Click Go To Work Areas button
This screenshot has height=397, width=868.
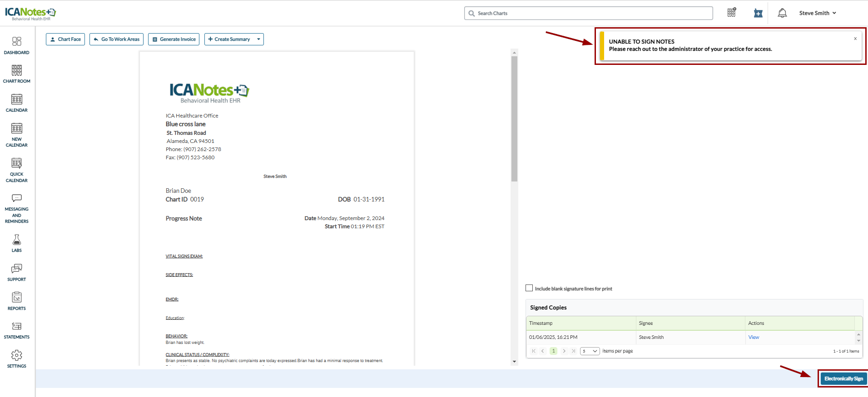[116, 39]
